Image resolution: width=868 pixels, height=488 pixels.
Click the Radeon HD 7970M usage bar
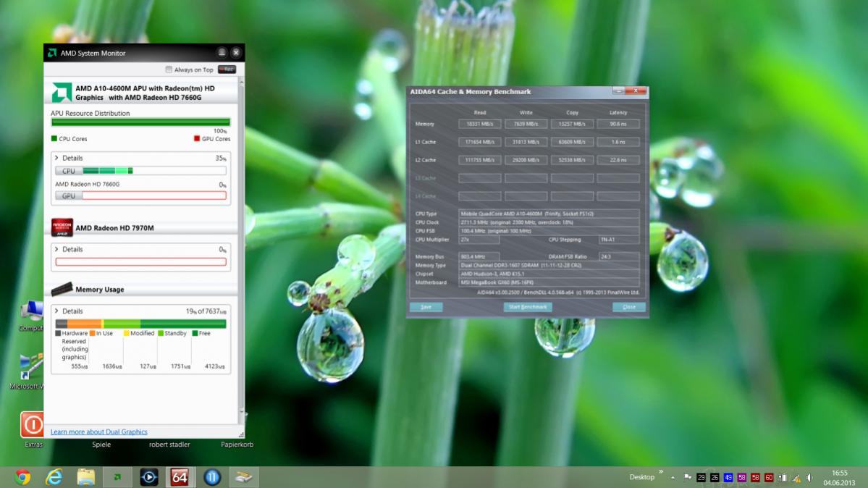tap(140, 262)
